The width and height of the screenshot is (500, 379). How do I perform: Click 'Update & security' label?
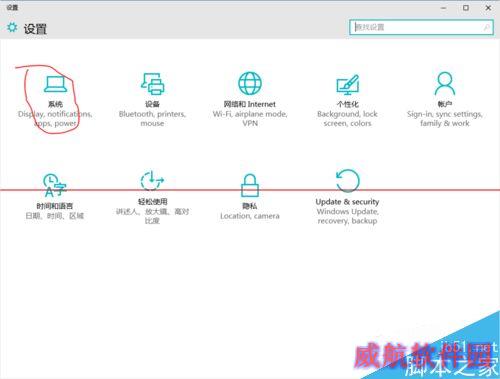tap(347, 202)
